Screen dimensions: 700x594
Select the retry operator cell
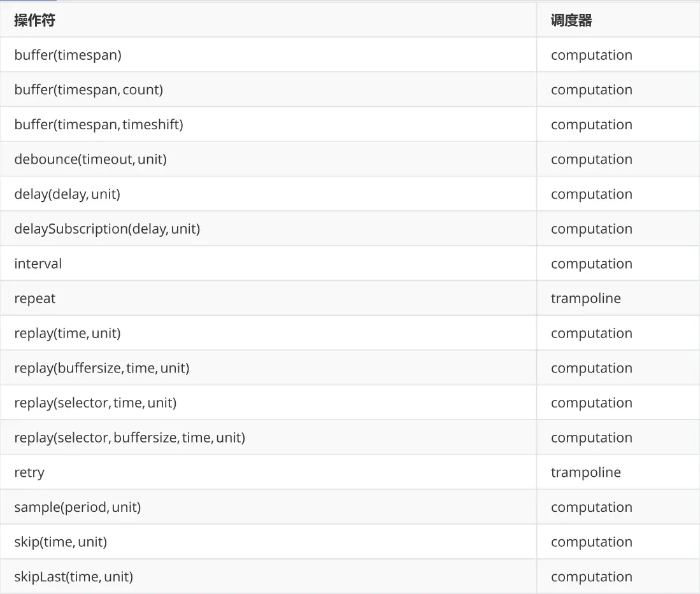268,472
